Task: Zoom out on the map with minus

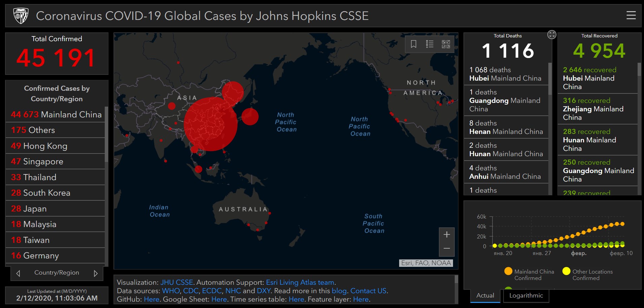Action: (447, 249)
